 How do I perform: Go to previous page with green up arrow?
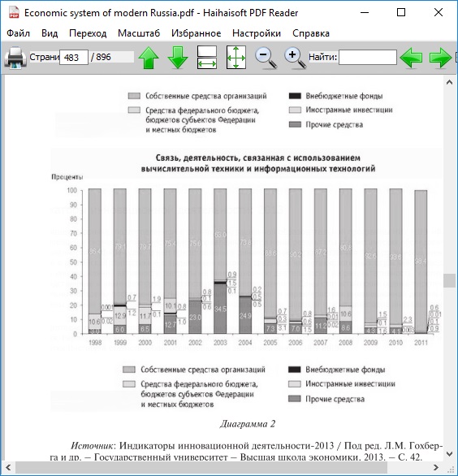[149, 58]
